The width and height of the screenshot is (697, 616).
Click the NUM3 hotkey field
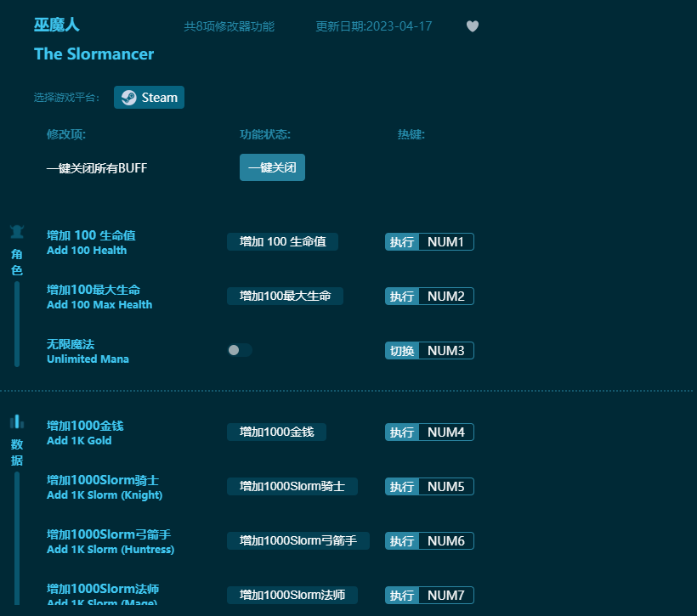(446, 350)
